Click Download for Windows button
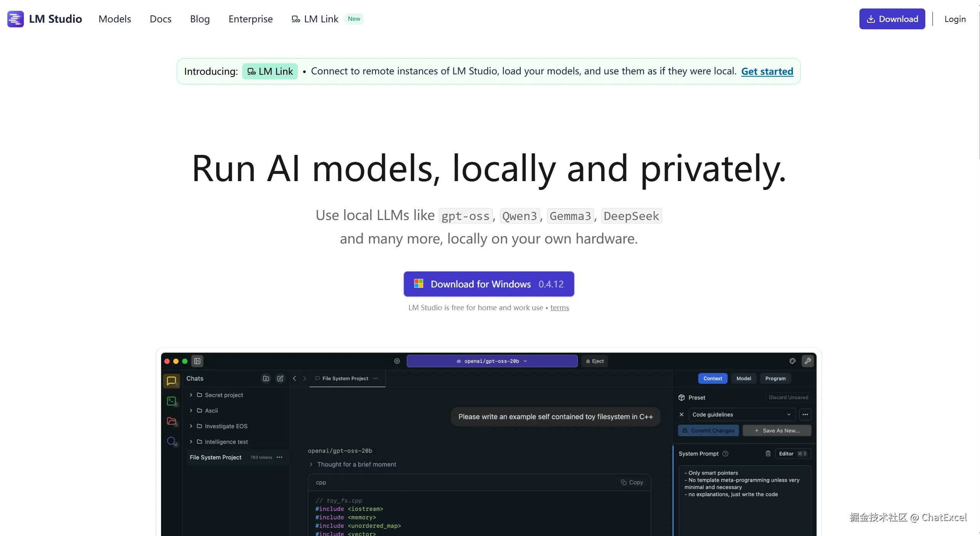 click(x=488, y=284)
